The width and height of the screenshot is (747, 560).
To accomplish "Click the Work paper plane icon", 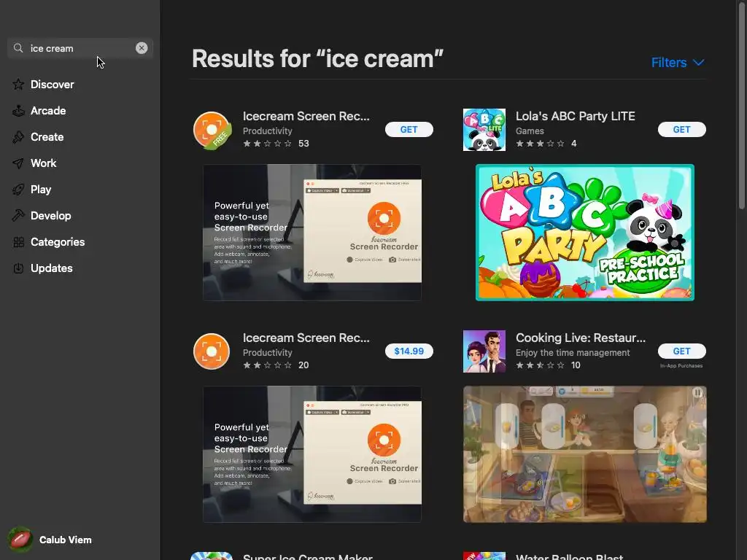I will click(18, 163).
